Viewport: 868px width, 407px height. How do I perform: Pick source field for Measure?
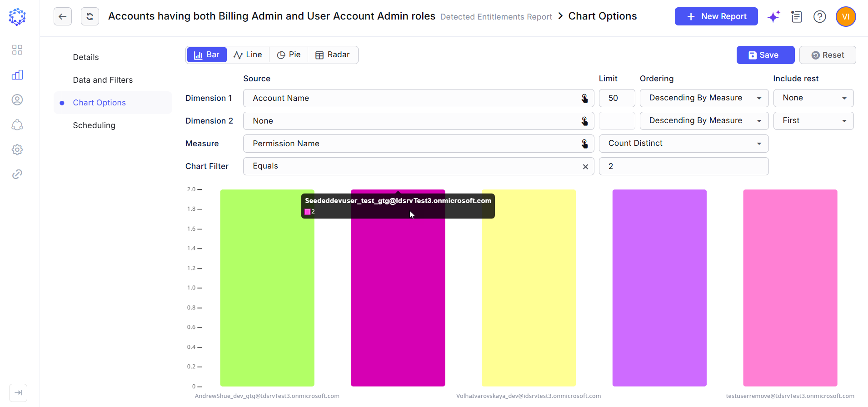click(585, 144)
